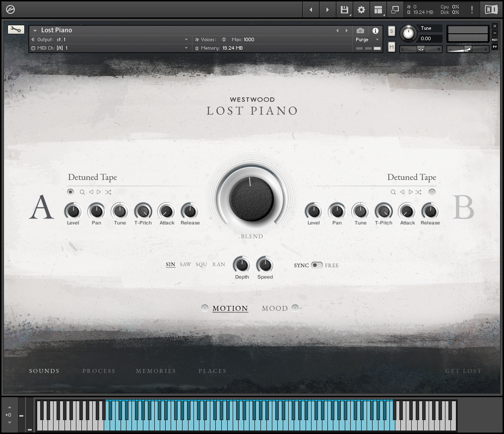
Task: Toggle the minimized view icon
Action: (x=395, y=9)
